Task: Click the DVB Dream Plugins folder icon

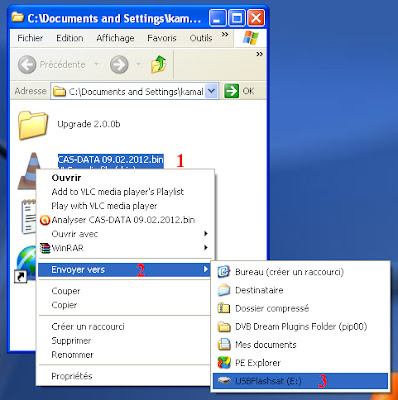Action: [224, 326]
